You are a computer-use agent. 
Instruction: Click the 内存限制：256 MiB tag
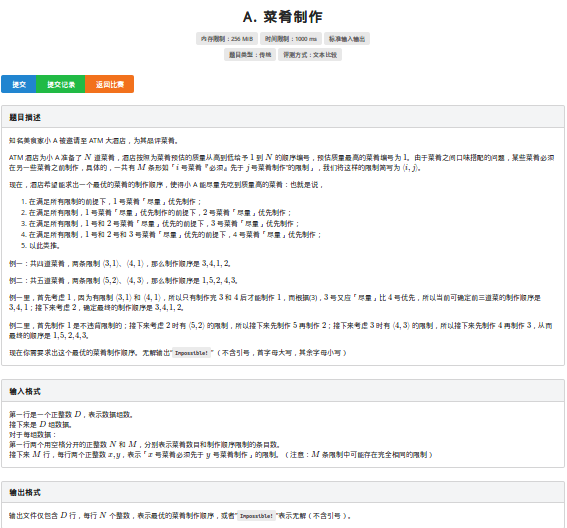(x=227, y=39)
